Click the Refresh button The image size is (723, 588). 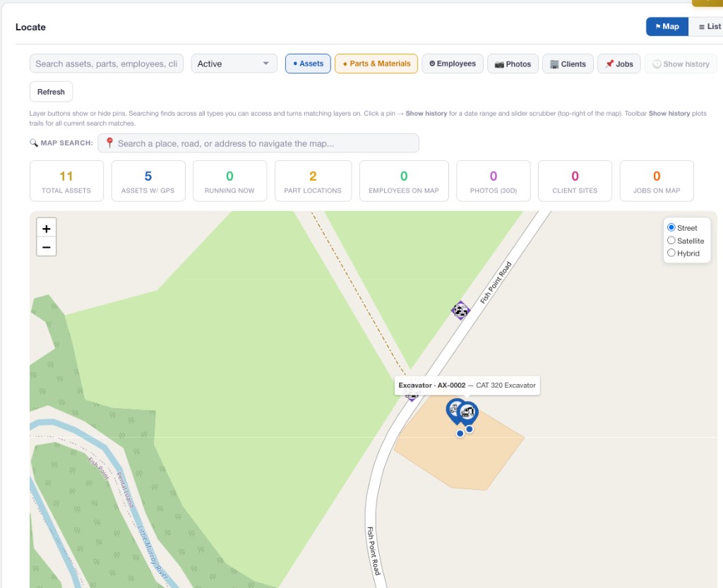(x=51, y=92)
